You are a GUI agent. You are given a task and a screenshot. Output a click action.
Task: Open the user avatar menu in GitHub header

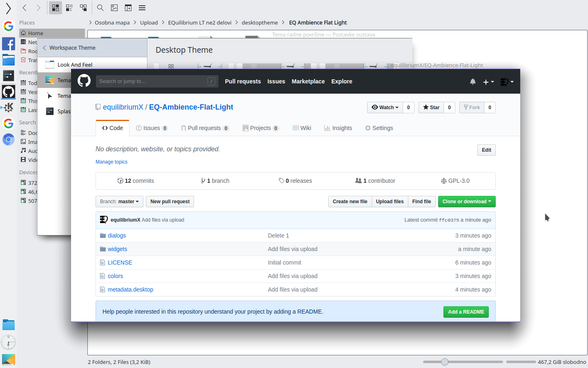click(507, 82)
